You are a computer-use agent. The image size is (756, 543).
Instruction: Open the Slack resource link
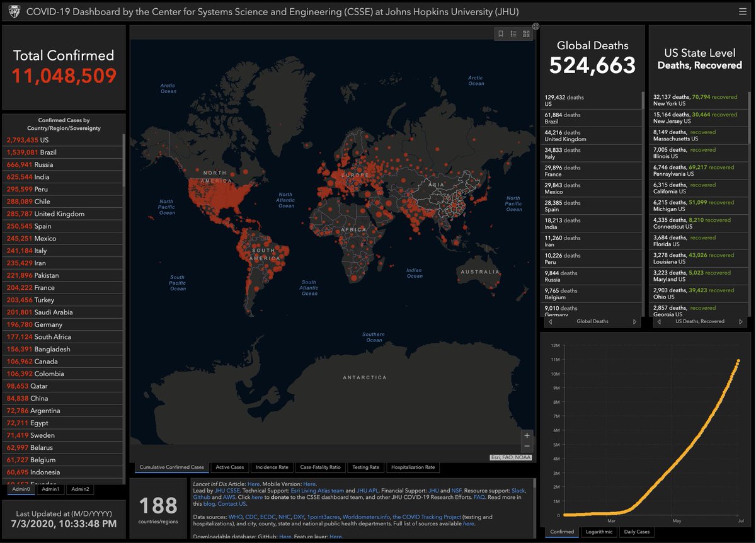[518, 490]
